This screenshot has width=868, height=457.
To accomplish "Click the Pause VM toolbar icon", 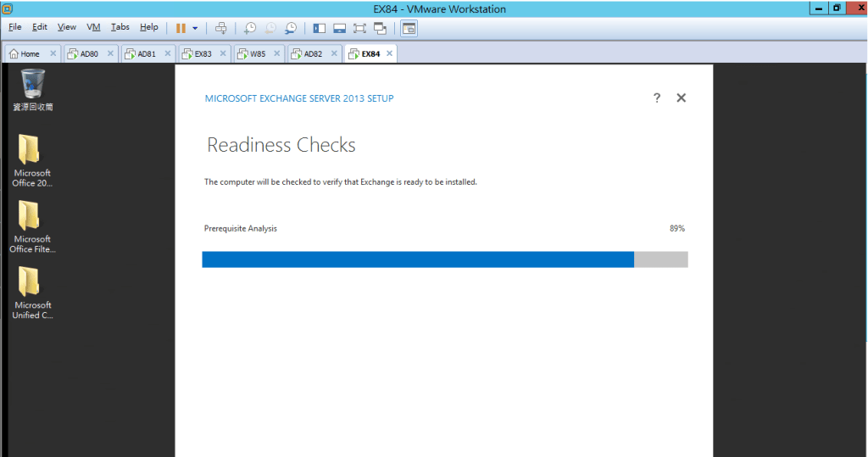I will [x=181, y=28].
